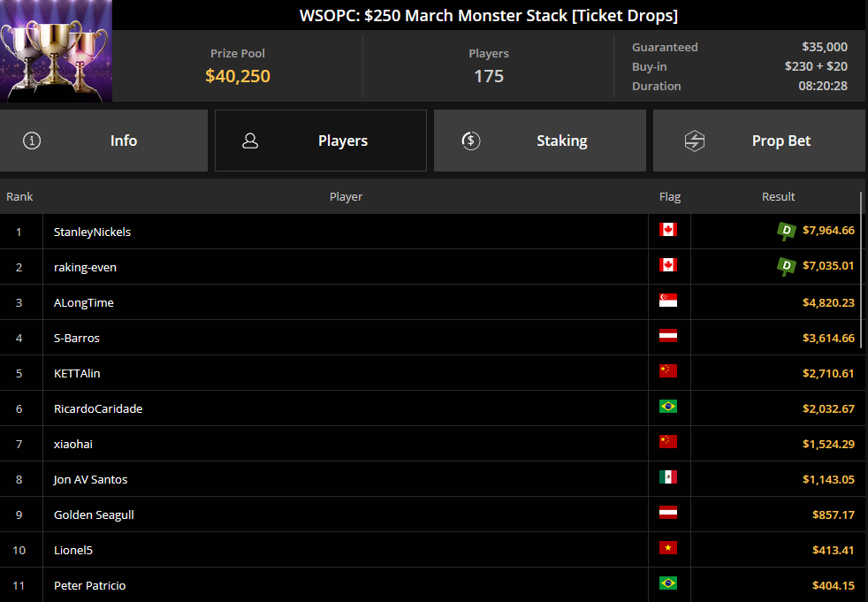
Task: Switch to the Staking tab
Action: pyautogui.click(x=540, y=141)
